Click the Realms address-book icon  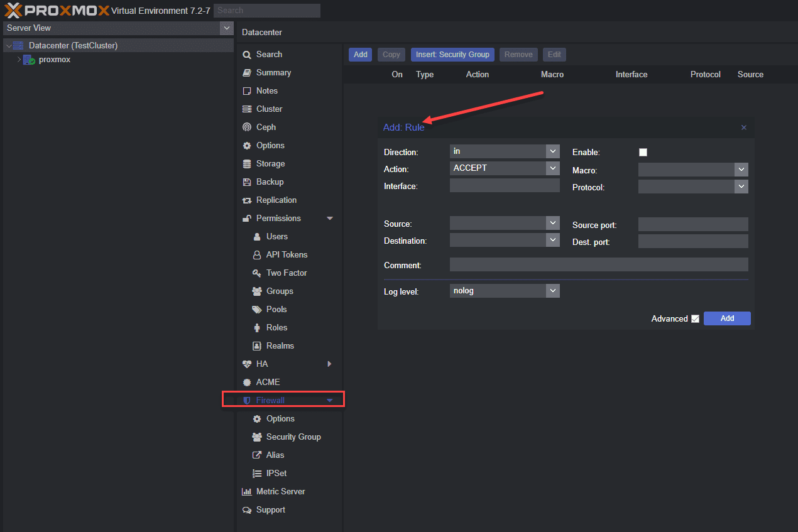coord(257,346)
